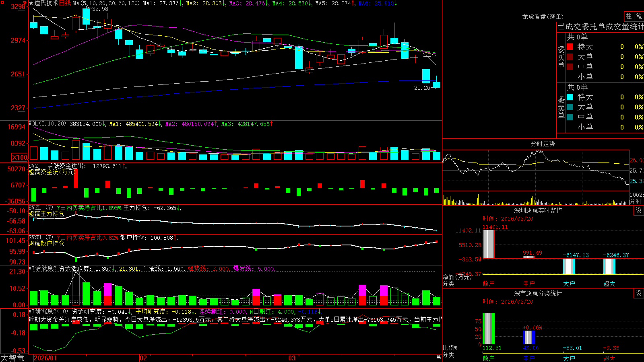The height and width of the screenshot is (362, 644).
Task: Click the 超赢资金流(万元) label
Action: (52, 172)
